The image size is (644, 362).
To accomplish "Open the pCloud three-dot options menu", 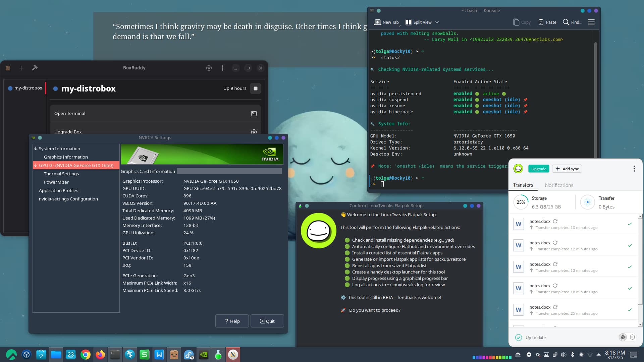I will (634, 169).
